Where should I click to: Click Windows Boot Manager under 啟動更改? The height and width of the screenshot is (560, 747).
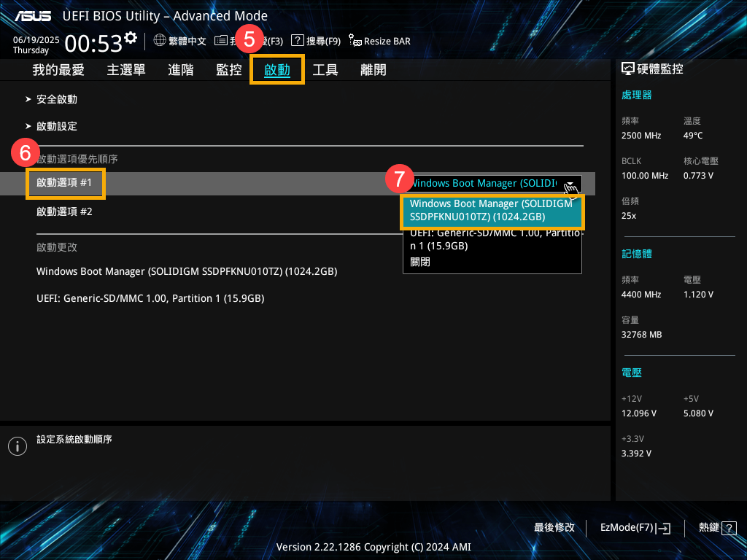(187, 271)
